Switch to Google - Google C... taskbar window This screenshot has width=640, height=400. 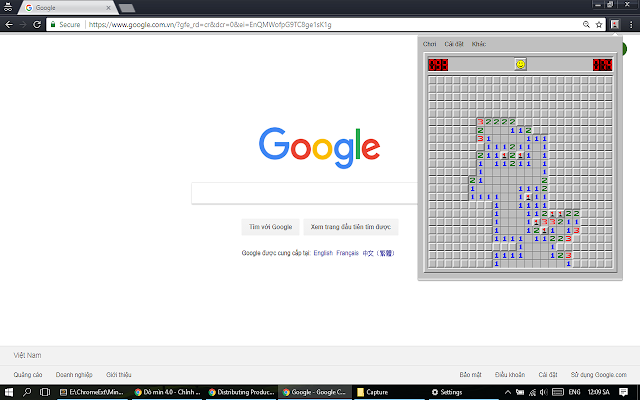pyautogui.click(x=315, y=392)
